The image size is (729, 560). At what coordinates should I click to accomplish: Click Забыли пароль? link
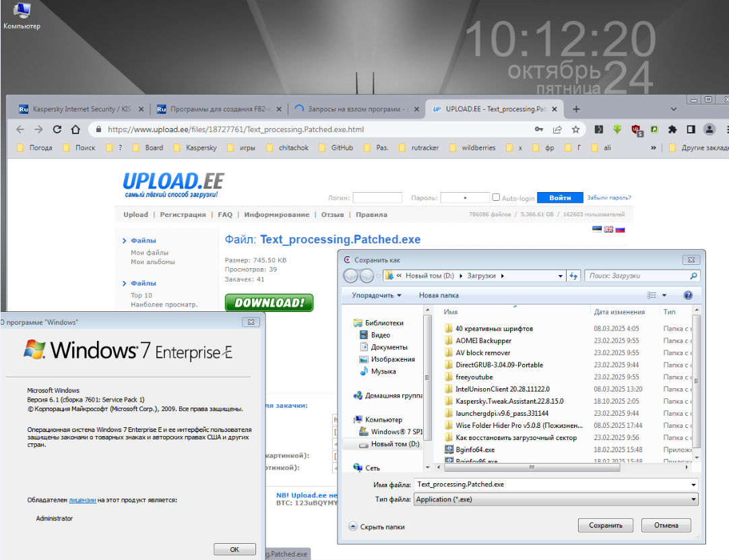pyautogui.click(x=608, y=197)
